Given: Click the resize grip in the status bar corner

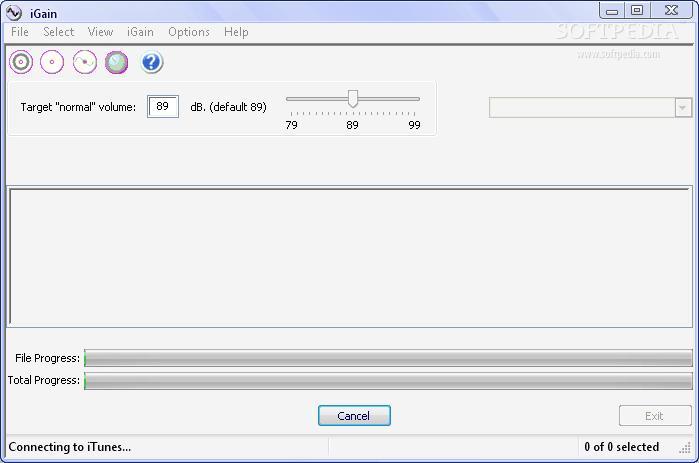Looking at the screenshot, I should [685, 448].
